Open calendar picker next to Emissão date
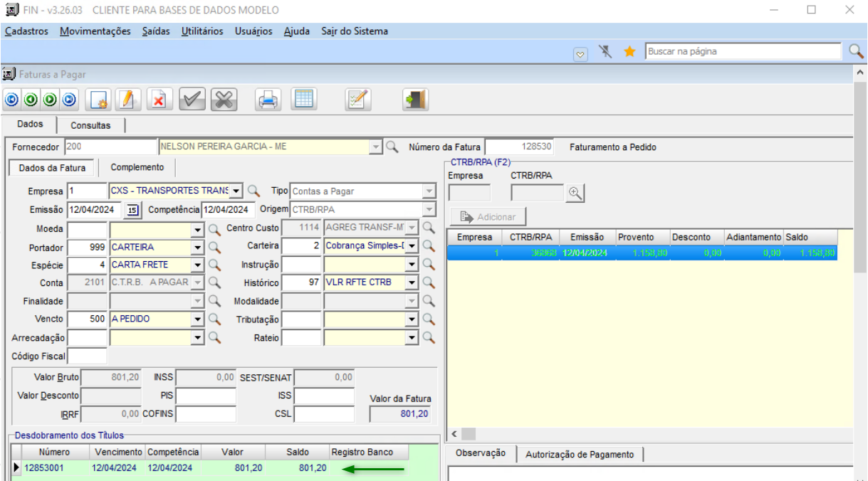 click(x=132, y=210)
